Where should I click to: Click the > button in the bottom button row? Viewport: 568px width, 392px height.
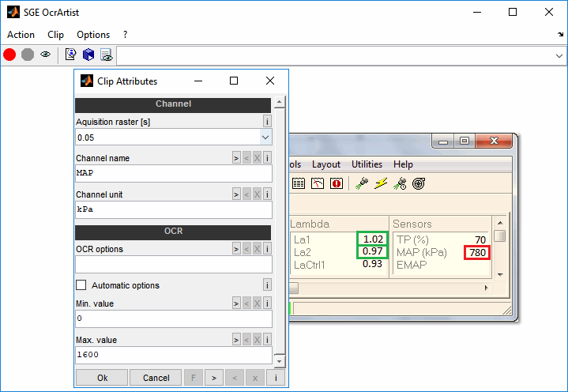[214, 378]
